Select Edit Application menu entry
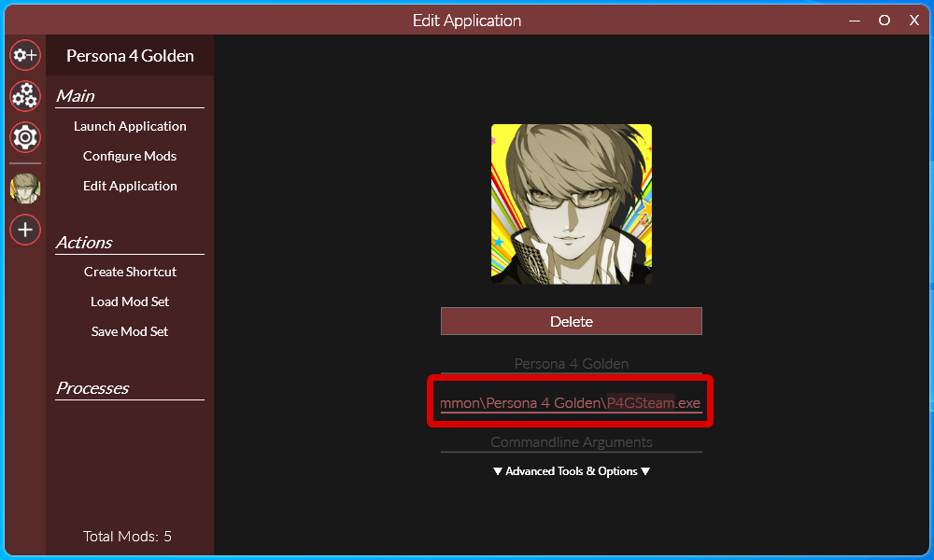The image size is (934, 560). pyautogui.click(x=130, y=186)
